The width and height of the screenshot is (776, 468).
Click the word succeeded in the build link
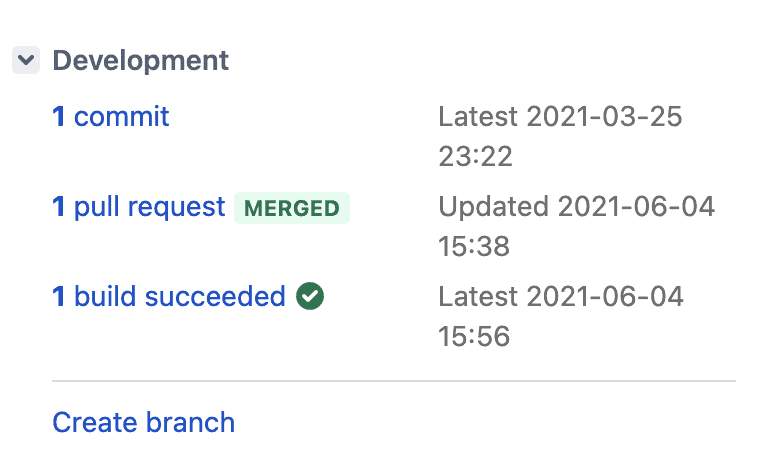coord(215,296)
